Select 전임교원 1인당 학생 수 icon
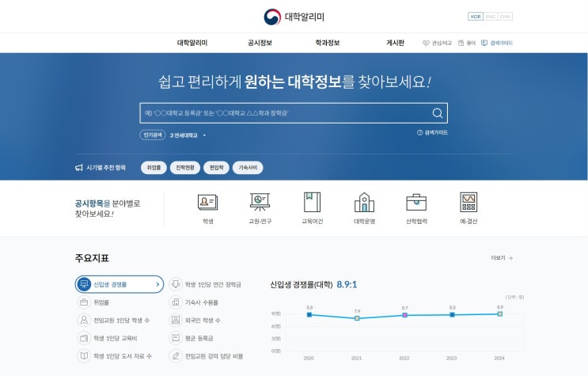Viewport: 588px width, 376px height. [x=84, y=320]
